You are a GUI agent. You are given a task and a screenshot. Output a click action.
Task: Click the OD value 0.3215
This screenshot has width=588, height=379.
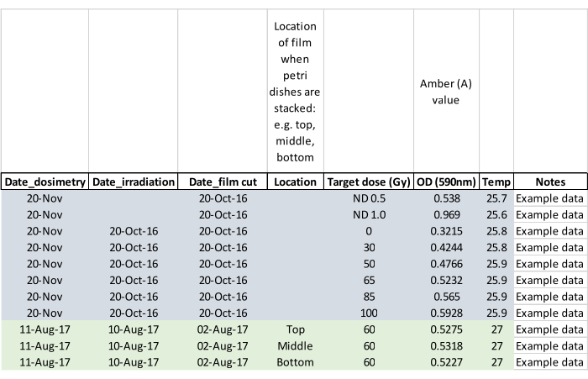click(445, 230)
